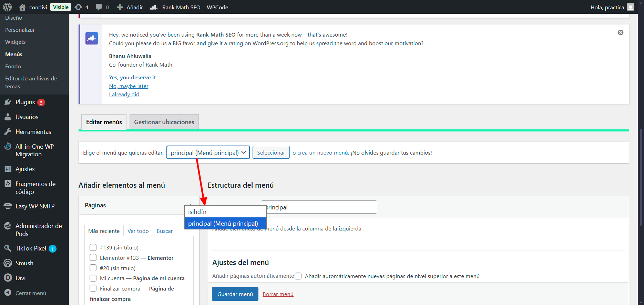
Task: Click the menu name input field
Action: 320,207
